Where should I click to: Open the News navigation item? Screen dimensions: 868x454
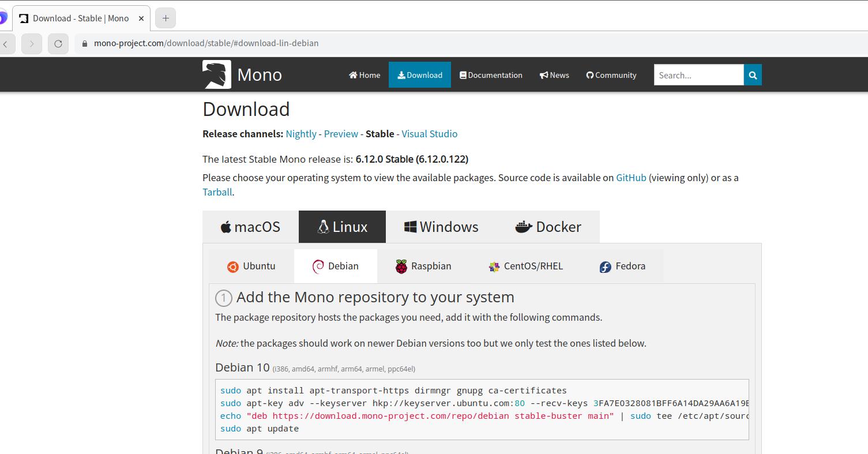(x=554, y=75)
